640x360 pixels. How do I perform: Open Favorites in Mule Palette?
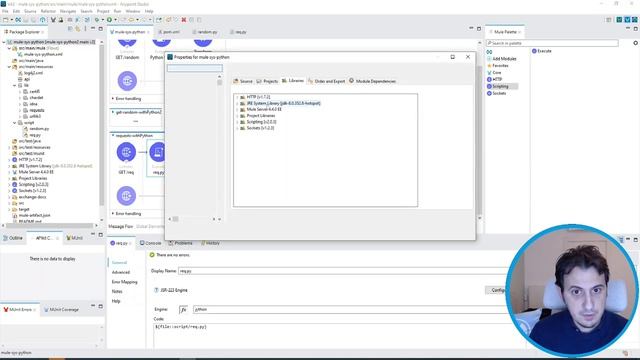(x=500, y=66)
